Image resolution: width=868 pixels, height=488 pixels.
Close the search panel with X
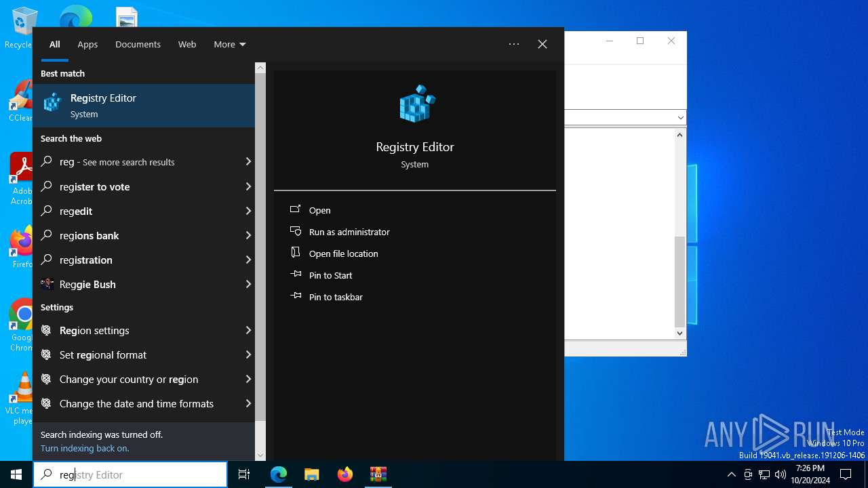click(x=542, y=44)
